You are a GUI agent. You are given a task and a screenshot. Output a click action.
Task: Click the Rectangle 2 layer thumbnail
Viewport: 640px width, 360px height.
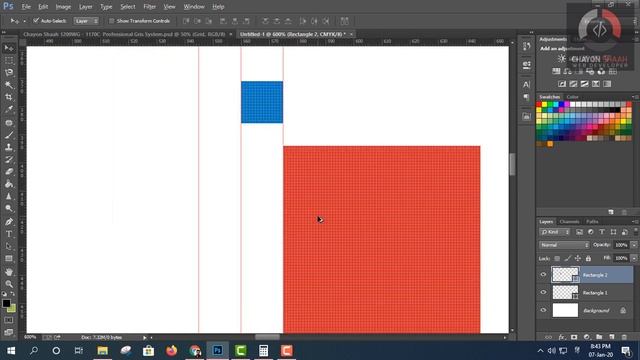click(565, 275)
